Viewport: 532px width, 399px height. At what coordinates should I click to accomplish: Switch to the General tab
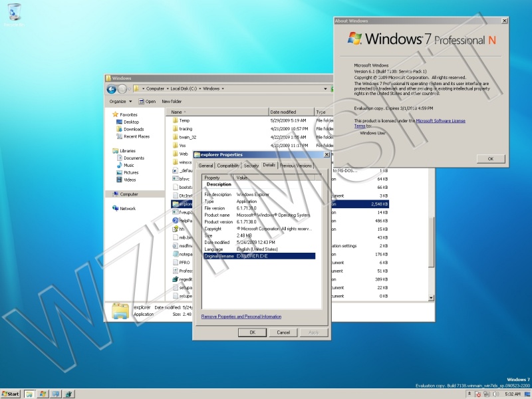[x=205, y=166]
